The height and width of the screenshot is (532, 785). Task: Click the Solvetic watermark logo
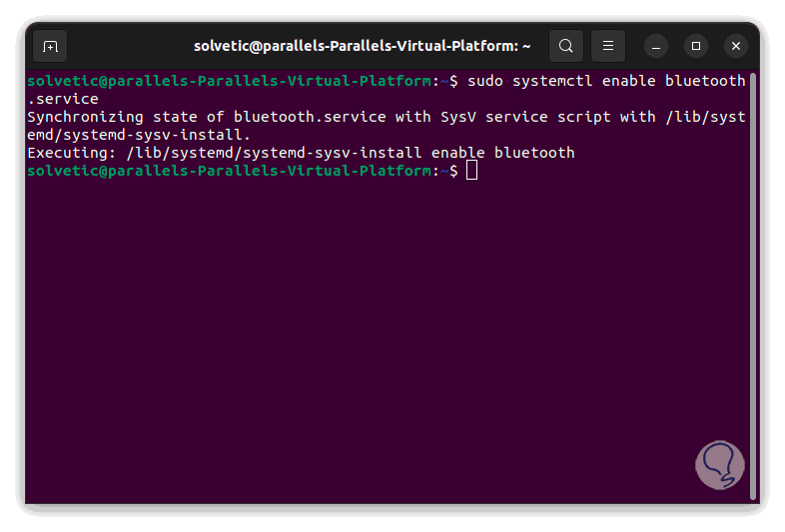click(719, 466)
